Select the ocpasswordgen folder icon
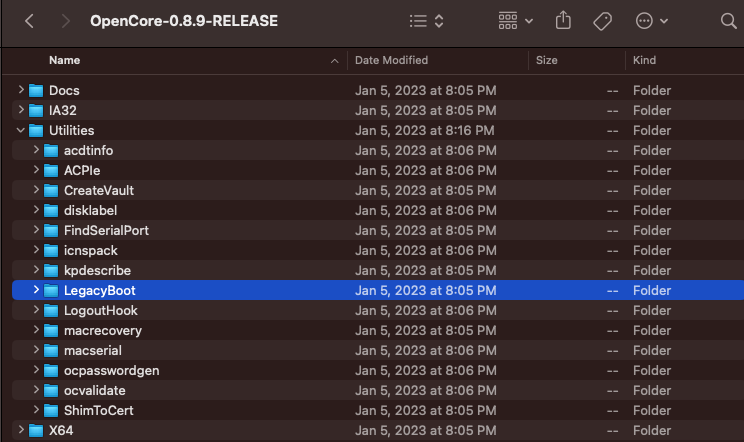The width and height of the screenshot is (744, 442). click(x=51, y=370)
